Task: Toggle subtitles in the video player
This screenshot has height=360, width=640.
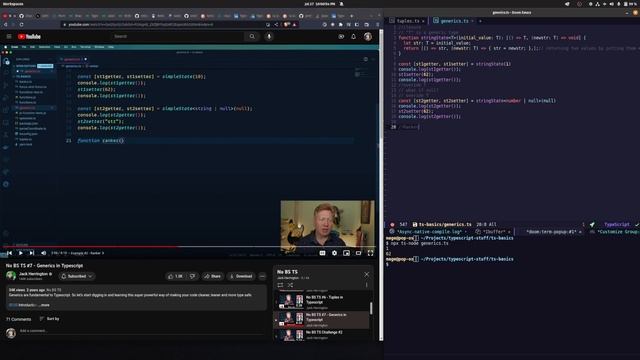Action: pos(322,253)
